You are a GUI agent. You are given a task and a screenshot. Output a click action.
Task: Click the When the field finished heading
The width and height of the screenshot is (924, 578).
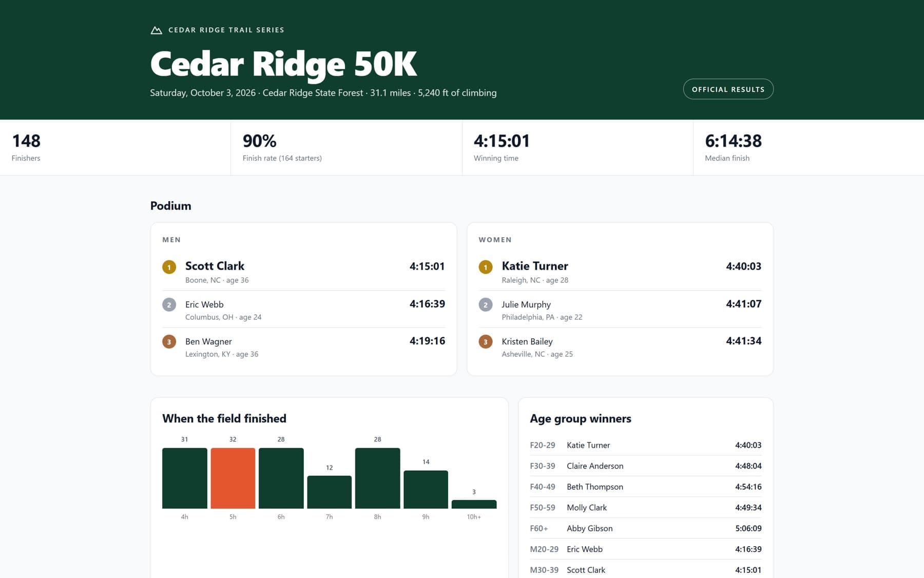(x=224, y=418)
